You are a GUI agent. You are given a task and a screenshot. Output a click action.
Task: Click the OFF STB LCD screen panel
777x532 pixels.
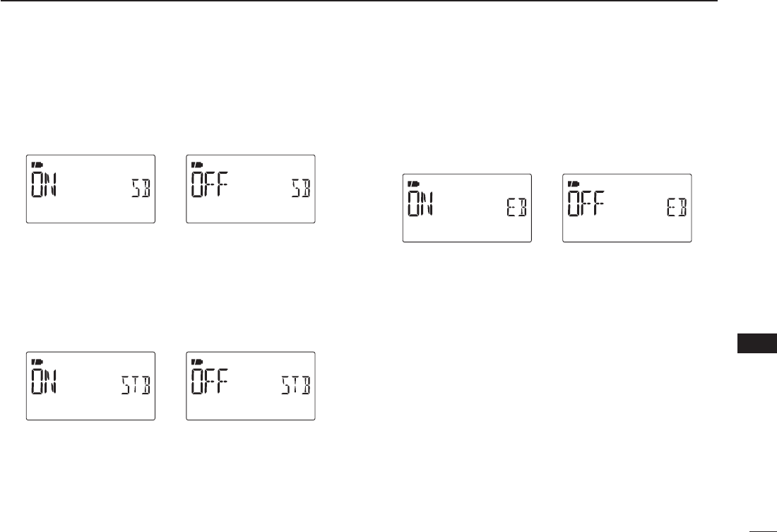pos(251,386)
